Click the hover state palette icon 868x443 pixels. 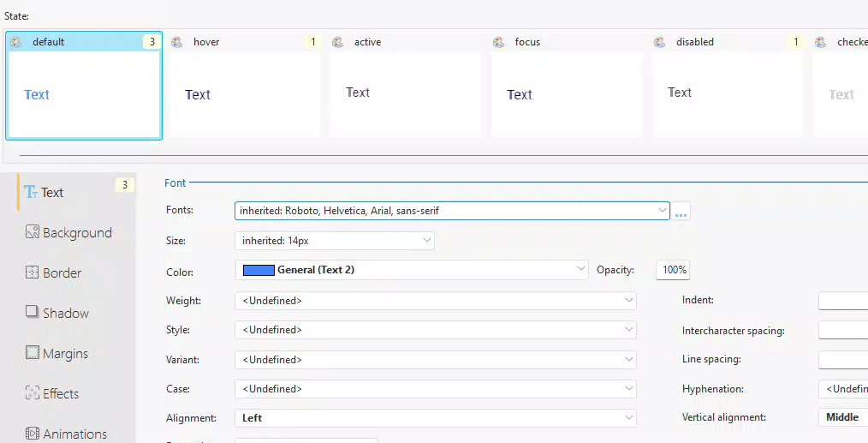coord(177,42)
